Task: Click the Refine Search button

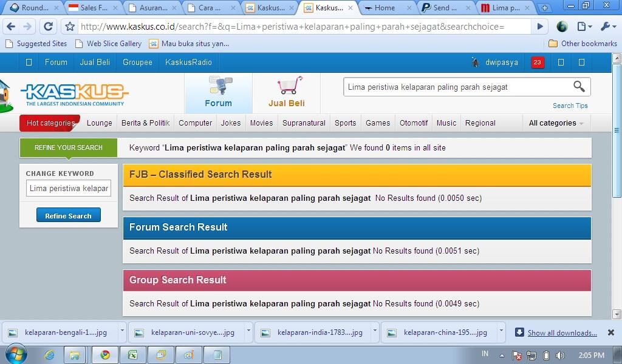Action: pyautogui.click(x=68, y=215)
